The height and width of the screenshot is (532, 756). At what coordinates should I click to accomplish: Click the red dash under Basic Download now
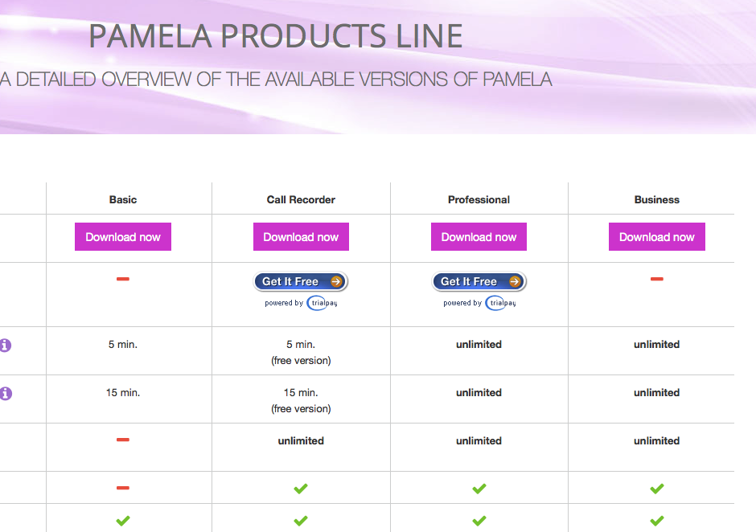pos(123,279)
